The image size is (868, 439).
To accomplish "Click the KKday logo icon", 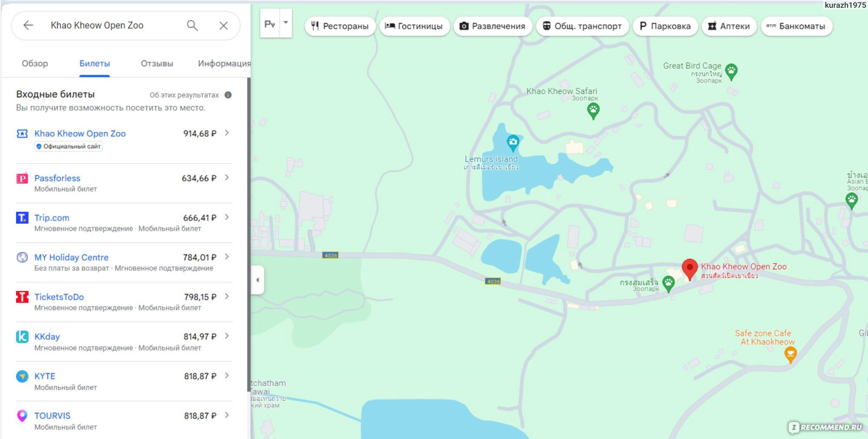I will pos(22,337).
